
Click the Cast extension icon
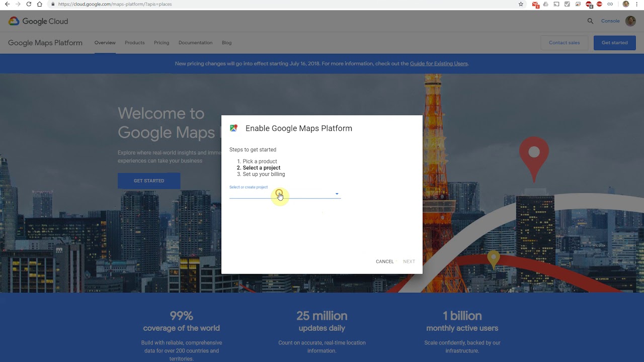556,4
